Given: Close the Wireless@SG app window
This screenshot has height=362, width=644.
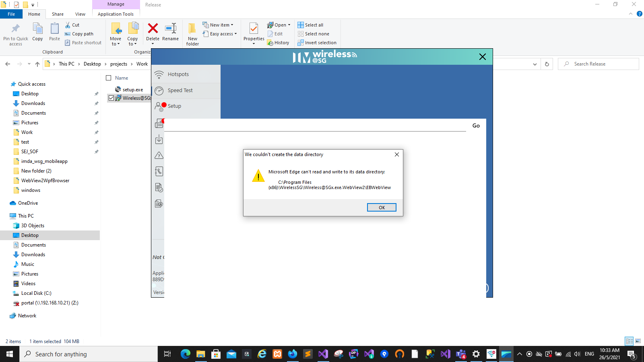Looking at the screenshot, I should (483, 57).
